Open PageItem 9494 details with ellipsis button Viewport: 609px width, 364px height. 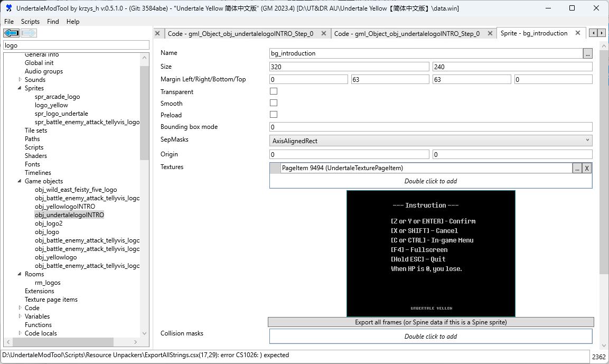(577, 168)
